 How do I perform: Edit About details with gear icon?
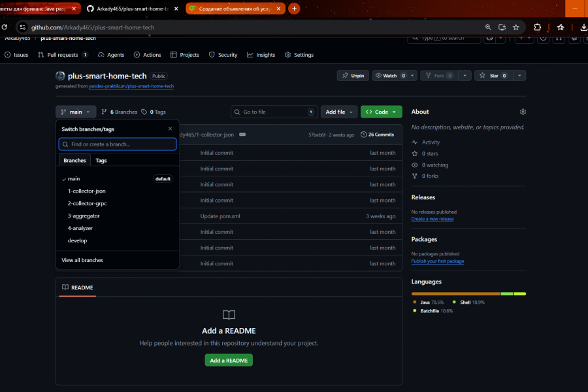[x=523, y=112]
